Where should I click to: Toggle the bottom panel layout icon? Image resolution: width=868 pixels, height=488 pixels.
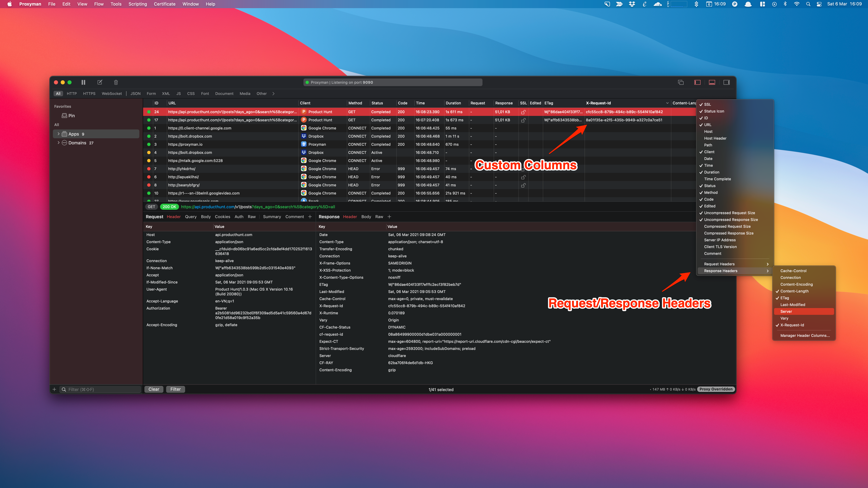pos(712,82)
